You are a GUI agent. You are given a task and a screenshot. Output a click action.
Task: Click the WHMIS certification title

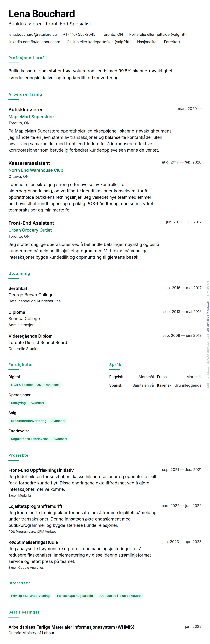(x=71, y=627)
